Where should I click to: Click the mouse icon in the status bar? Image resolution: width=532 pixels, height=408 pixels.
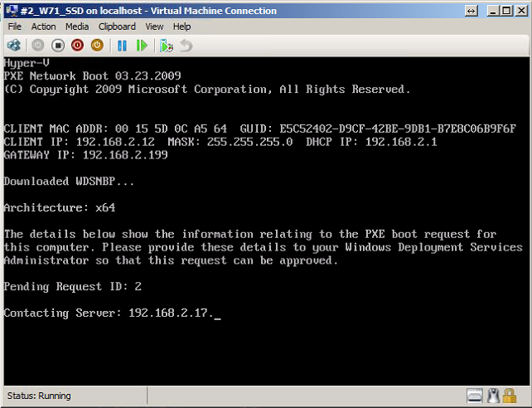point(493,396)
